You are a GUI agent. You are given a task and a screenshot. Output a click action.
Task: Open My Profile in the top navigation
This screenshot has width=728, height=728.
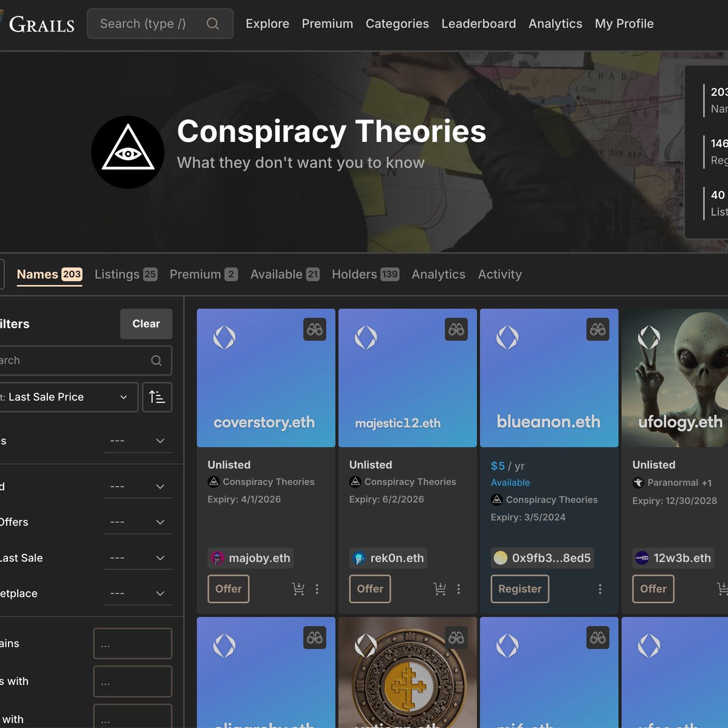pos(624,24)
